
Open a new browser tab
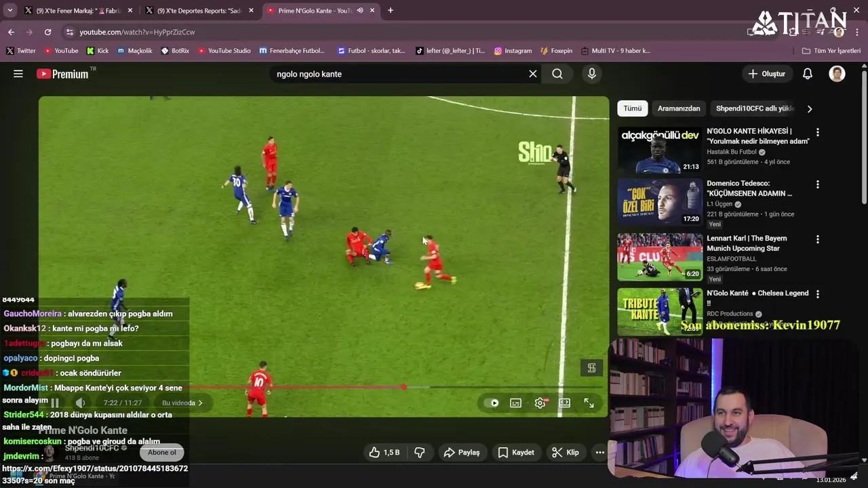(x=391, y=10)
